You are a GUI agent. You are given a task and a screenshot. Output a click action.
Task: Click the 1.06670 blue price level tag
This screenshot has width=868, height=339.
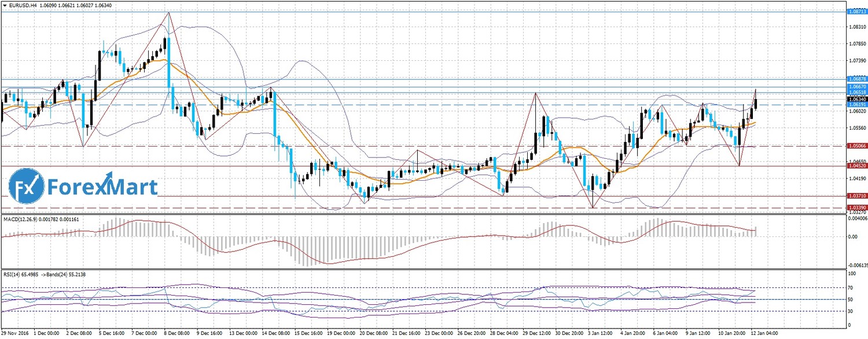tap(856, 86)
